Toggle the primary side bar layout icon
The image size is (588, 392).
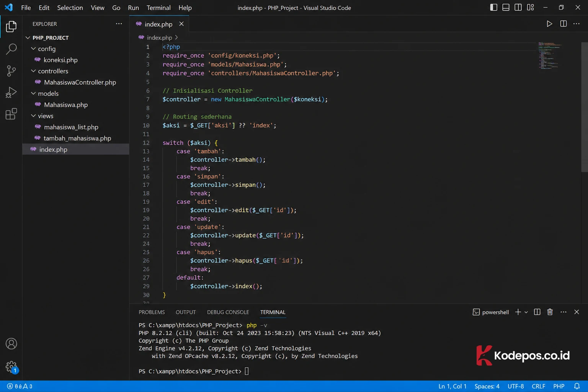493,7
